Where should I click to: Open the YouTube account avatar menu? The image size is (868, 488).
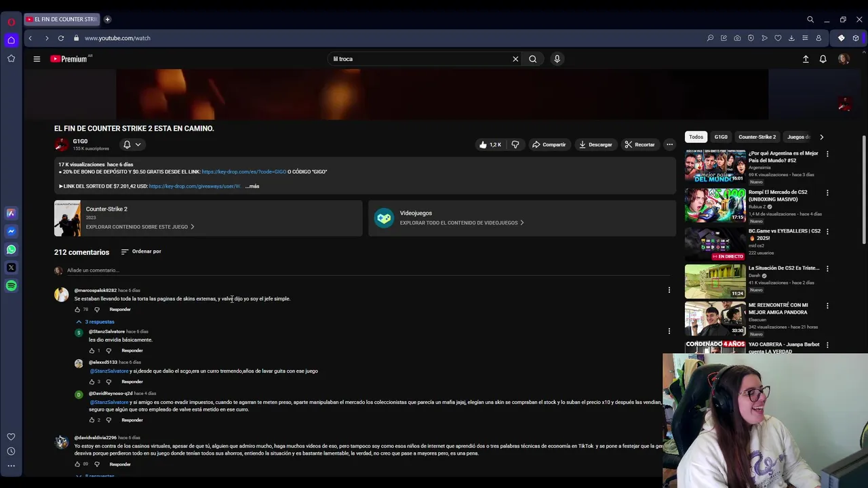(x=844, y=59)
